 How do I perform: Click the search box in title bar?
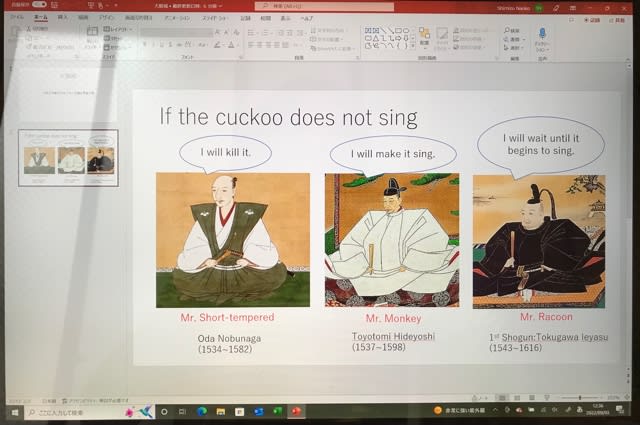(x=324, y=7)
